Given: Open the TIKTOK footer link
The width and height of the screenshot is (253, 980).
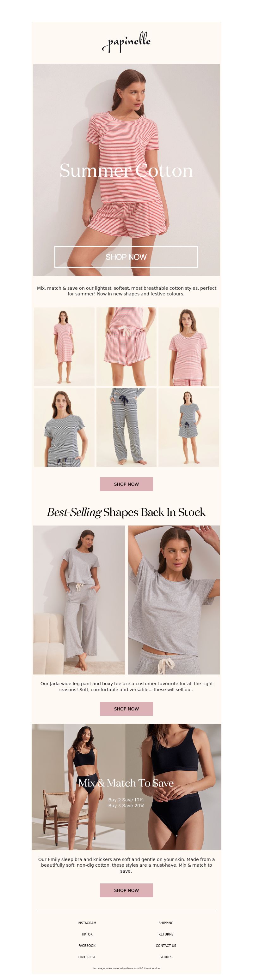Looking at the screenshot, I should point(87,934).
